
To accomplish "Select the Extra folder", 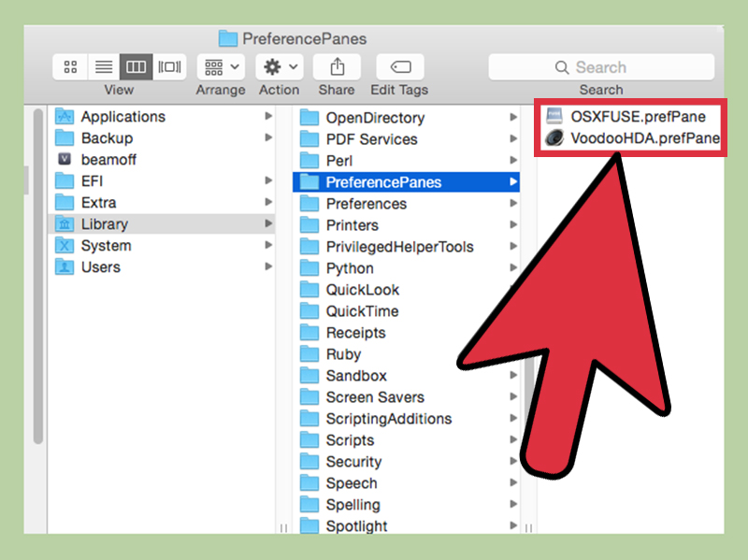I will point(162,202).
